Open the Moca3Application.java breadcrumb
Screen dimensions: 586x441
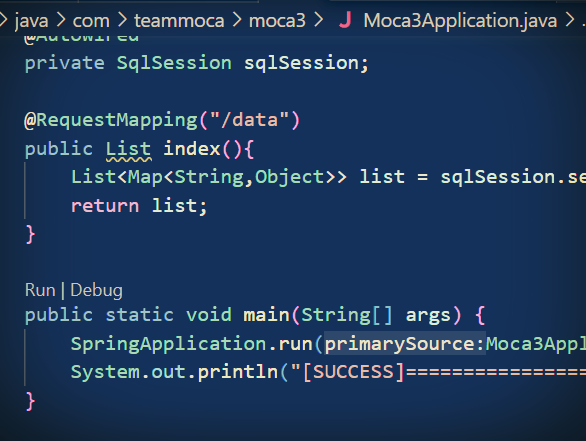(460, 21)
